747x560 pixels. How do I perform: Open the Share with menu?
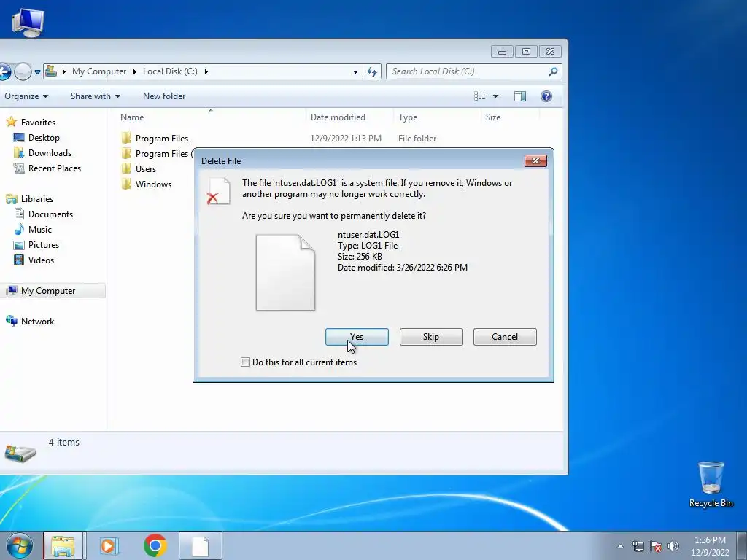96,96
